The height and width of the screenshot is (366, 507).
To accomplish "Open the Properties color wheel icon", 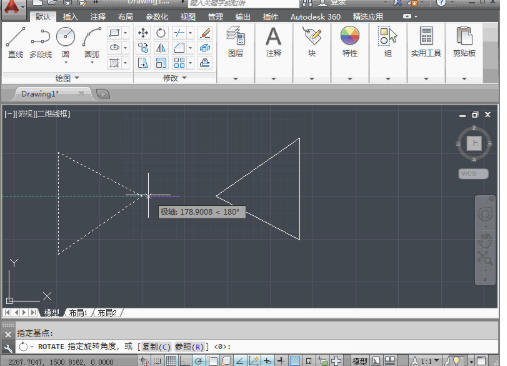I will (x=350, y=35).
